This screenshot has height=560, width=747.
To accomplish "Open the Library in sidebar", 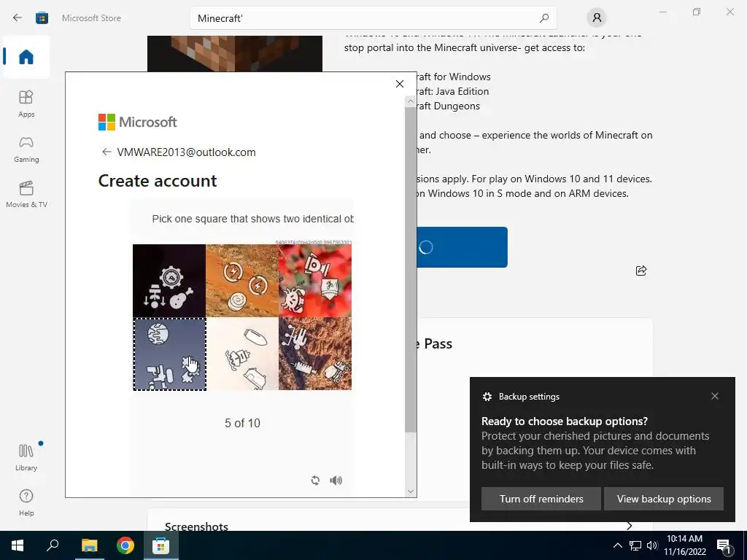I will (26, 457).
